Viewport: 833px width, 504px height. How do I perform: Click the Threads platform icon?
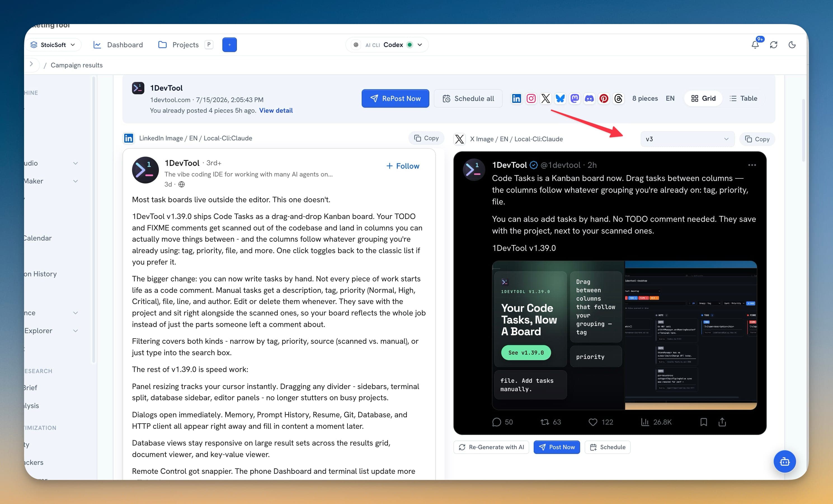pyautogui.click(x=618, y=98)
